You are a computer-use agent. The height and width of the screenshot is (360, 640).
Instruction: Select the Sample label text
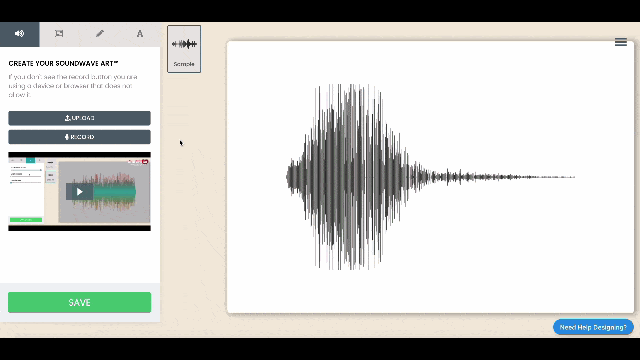click(x=184, y=64)
